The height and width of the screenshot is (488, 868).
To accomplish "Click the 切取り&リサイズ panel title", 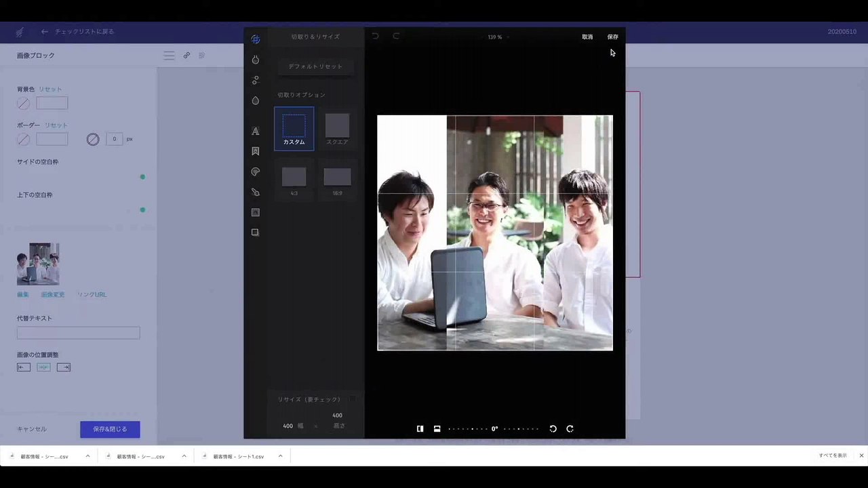I will pos(315,37).
